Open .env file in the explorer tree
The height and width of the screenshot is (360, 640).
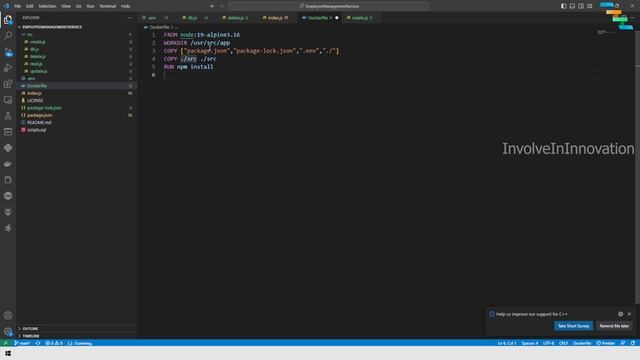pyautogui.click(x=31, y=78)
